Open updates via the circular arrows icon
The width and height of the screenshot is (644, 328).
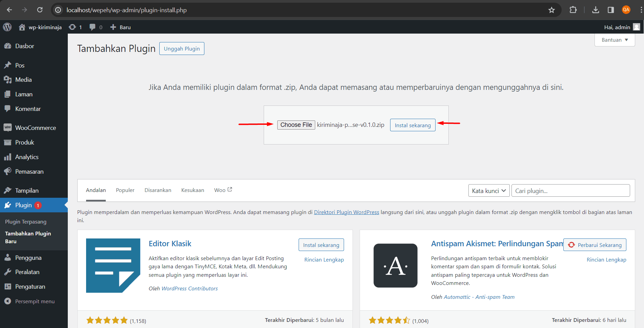tap(72, 27)
